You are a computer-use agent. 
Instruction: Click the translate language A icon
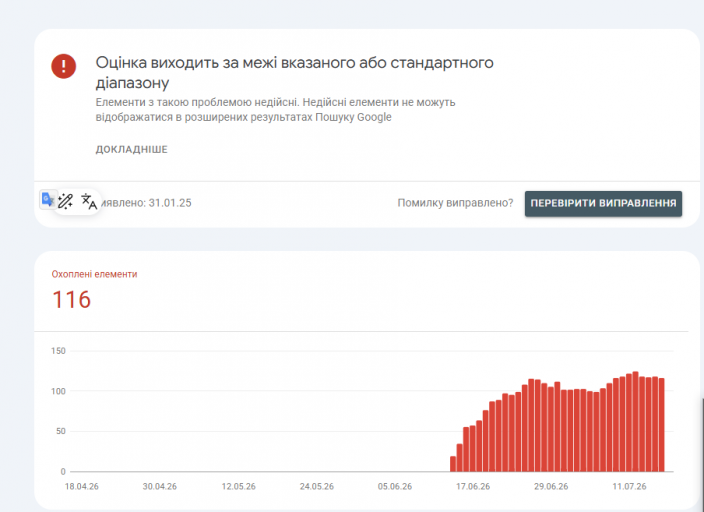click(x=89, y=201)
